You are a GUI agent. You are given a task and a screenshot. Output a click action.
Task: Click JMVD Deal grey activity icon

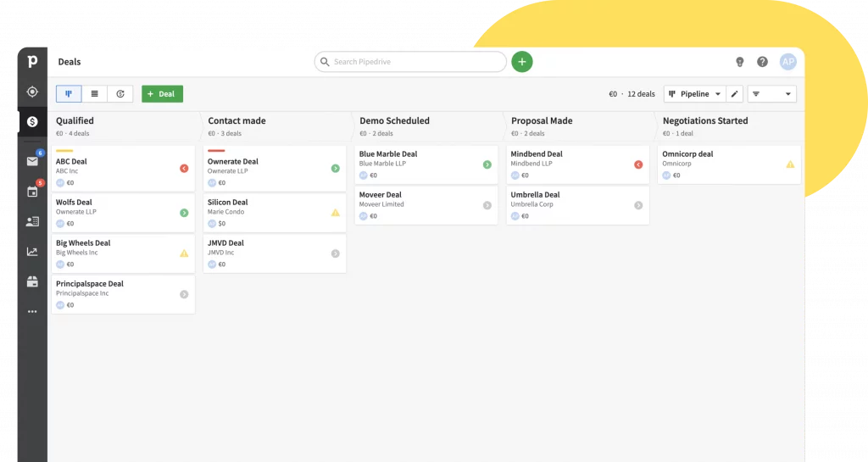[x=336, y=253]
